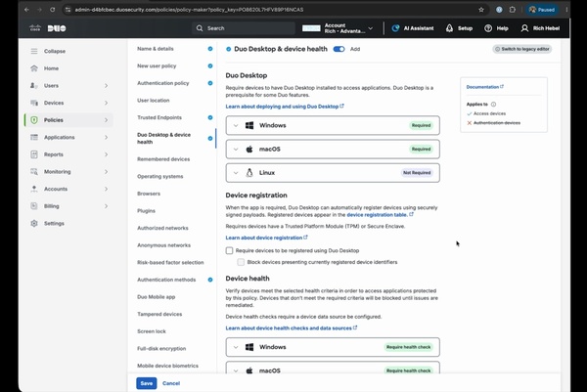Open Name & details policy section
This screenshot has height=392, width=587.
[x=156, y=49]
